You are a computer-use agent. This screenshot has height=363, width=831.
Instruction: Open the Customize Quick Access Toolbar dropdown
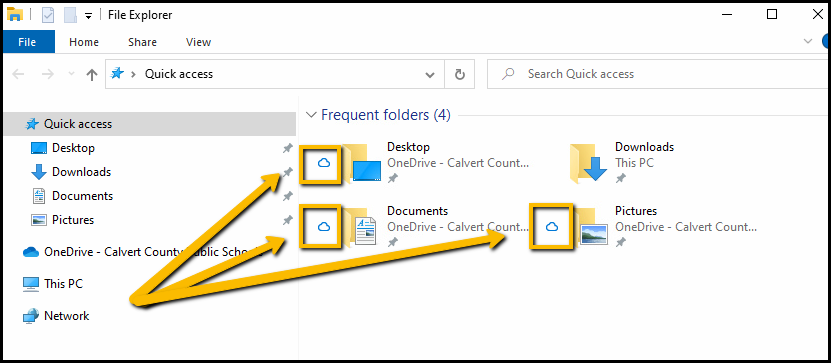coord(88,15)
